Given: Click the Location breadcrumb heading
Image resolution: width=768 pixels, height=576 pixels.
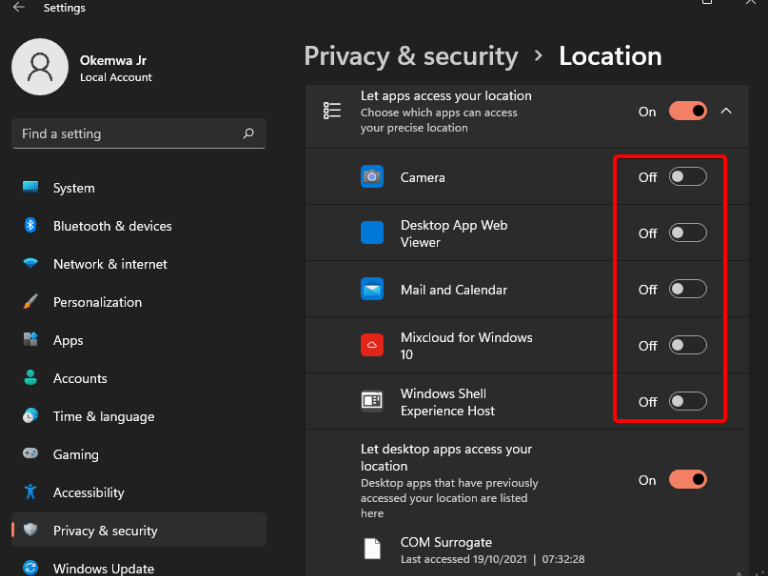Looking at the screenshot, I should coord(610,56).
